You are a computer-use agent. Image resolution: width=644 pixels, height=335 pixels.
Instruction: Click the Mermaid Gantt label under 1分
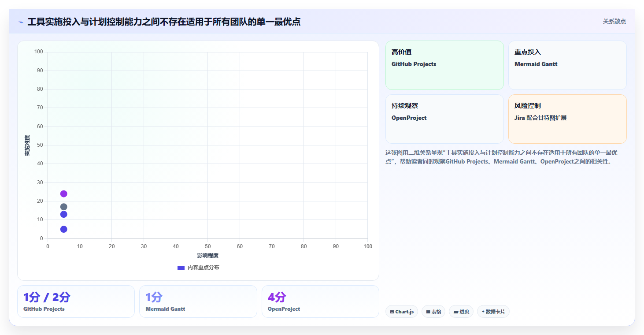click(165, 309)
